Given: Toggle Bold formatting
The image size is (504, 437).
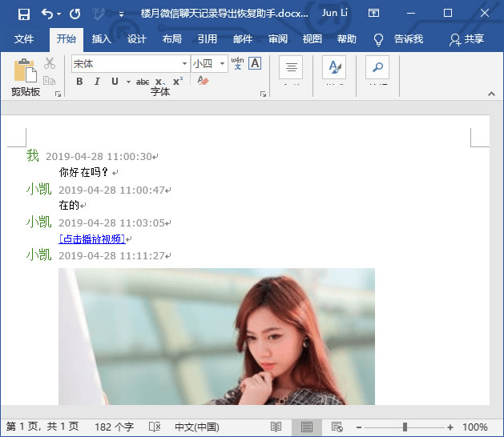Looking at the screenshot, I should point(79,82).
